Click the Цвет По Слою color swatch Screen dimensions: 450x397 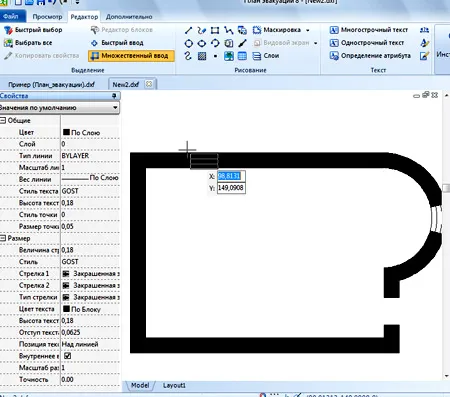66,132
